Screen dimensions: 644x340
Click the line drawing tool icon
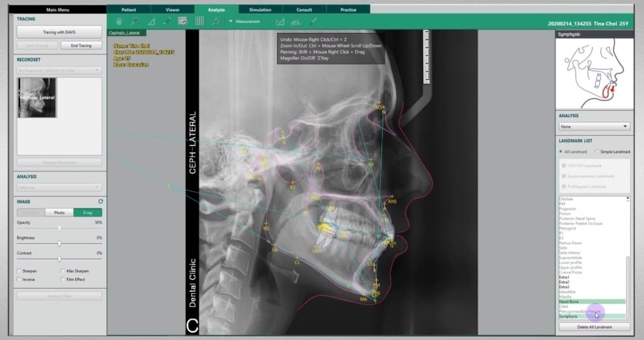point(313,21)
